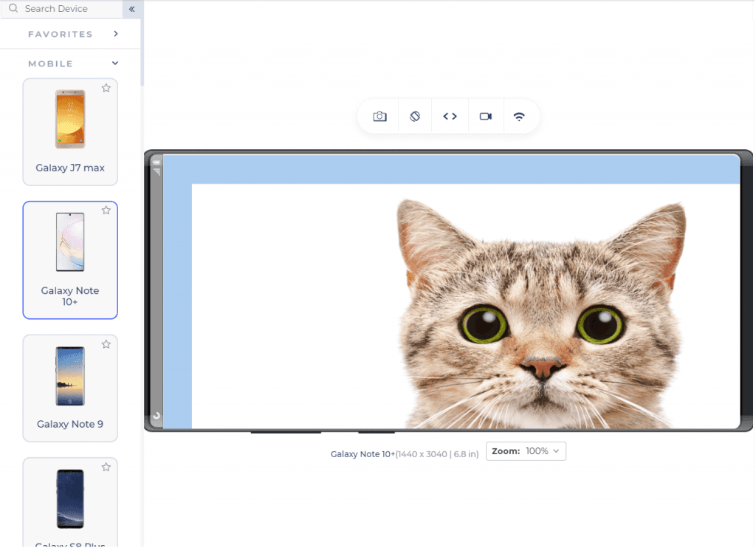The image size is (756, 548).
Task: Click the Galaxy Note 10+ device card
Action: [70, 259]
